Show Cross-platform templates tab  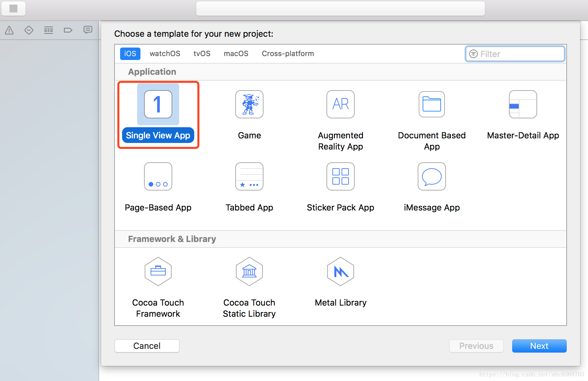[288, 54]
